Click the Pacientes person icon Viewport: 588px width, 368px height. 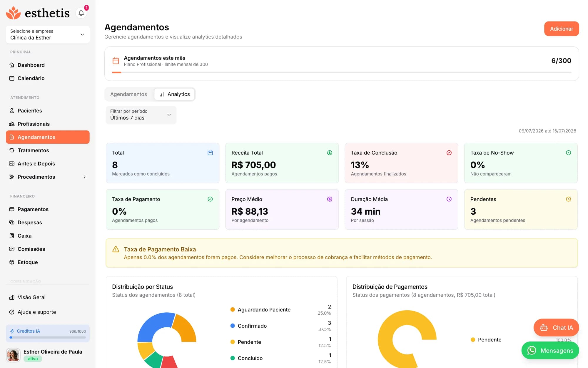click(x=12, y=111)
